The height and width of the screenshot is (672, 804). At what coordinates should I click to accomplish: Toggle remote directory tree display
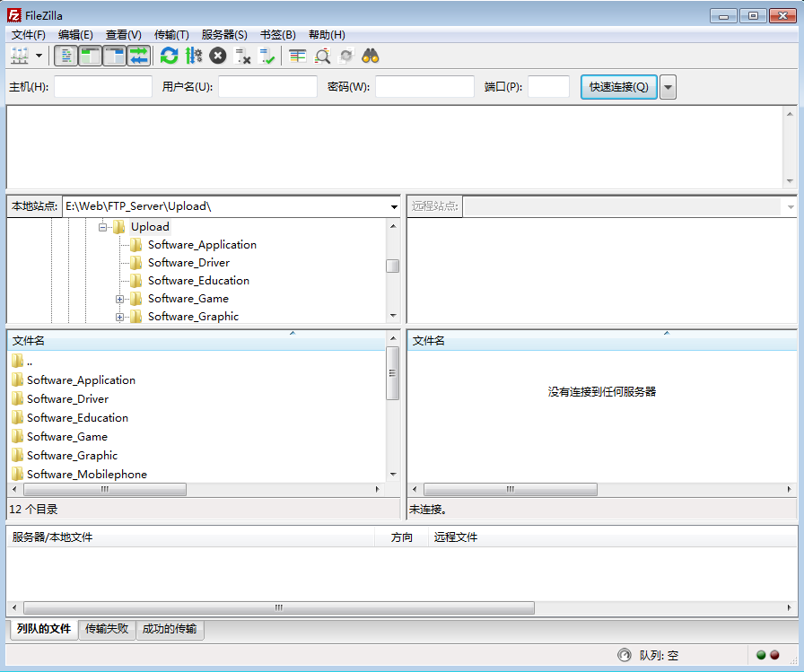tap(115, 57)
